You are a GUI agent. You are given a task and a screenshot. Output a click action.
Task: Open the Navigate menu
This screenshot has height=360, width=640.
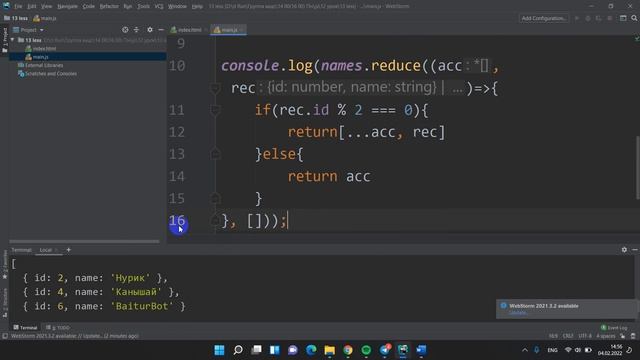67,7
